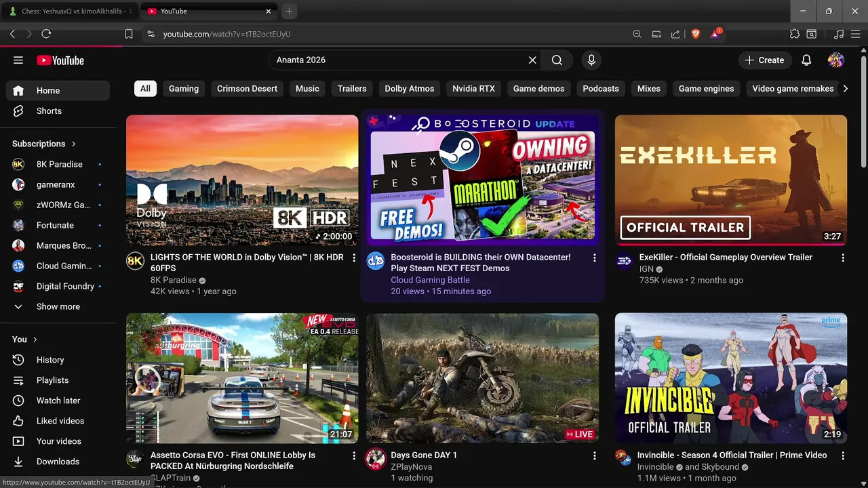Start voice search with microphone
The height and width of the screenshot is (488, 868).
(591, 60)
